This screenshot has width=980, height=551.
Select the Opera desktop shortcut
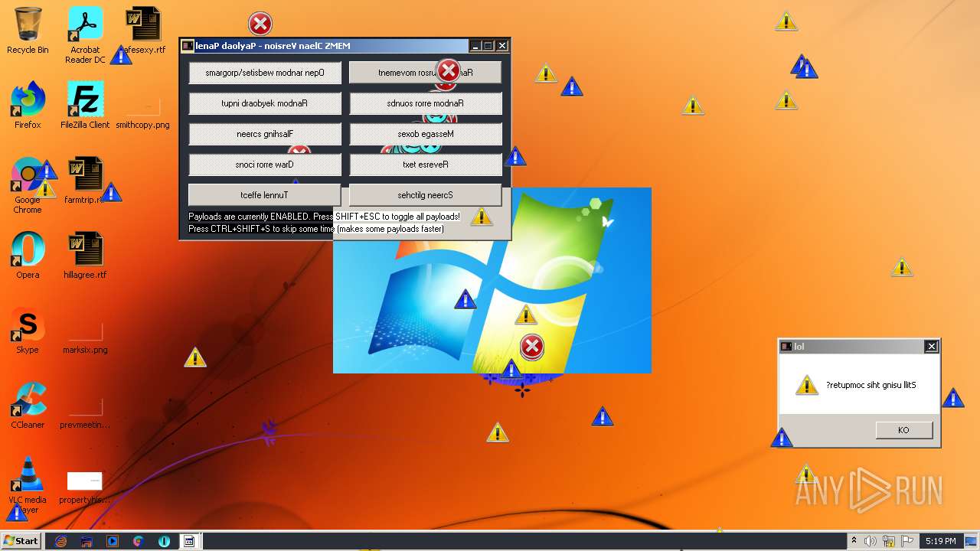pyautogui.click(x=28, y=256)
